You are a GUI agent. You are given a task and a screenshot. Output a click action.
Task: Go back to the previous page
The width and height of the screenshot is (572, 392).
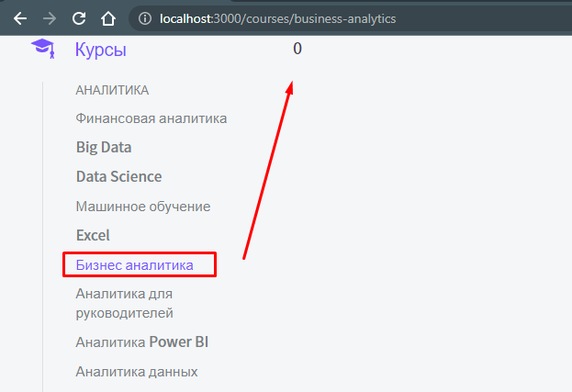pos(20,18)
